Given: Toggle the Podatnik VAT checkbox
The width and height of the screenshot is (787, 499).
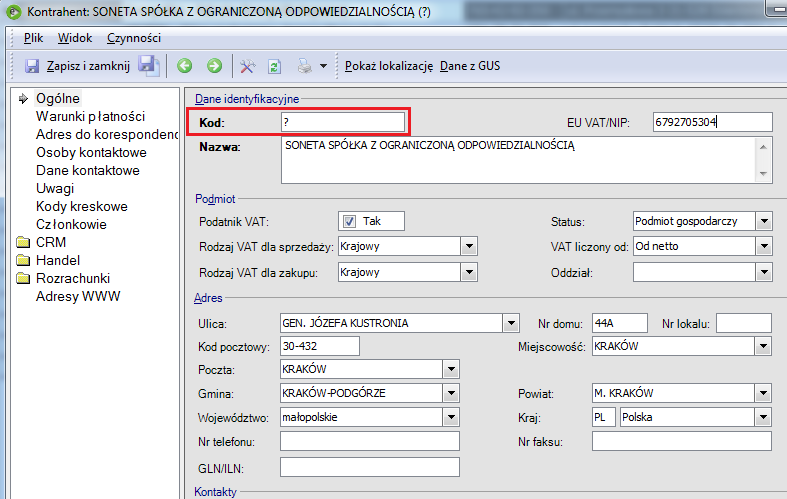Looking at the screenshot, I should tap(349, 221).
